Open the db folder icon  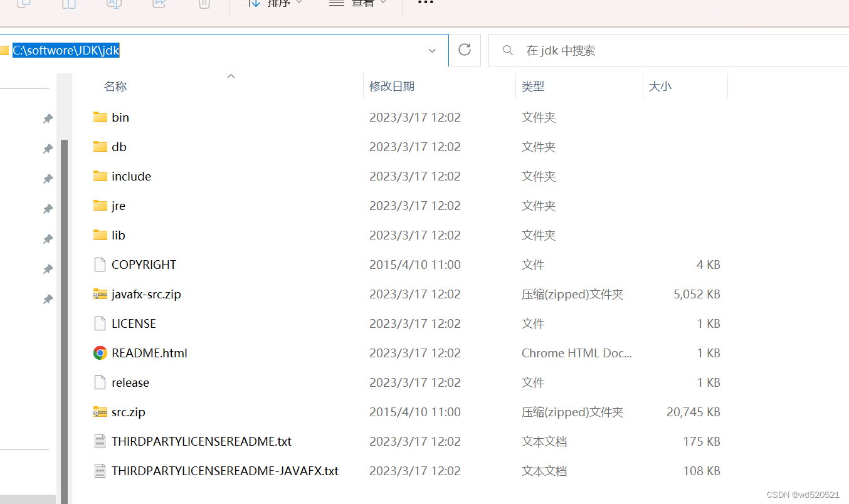100,147
